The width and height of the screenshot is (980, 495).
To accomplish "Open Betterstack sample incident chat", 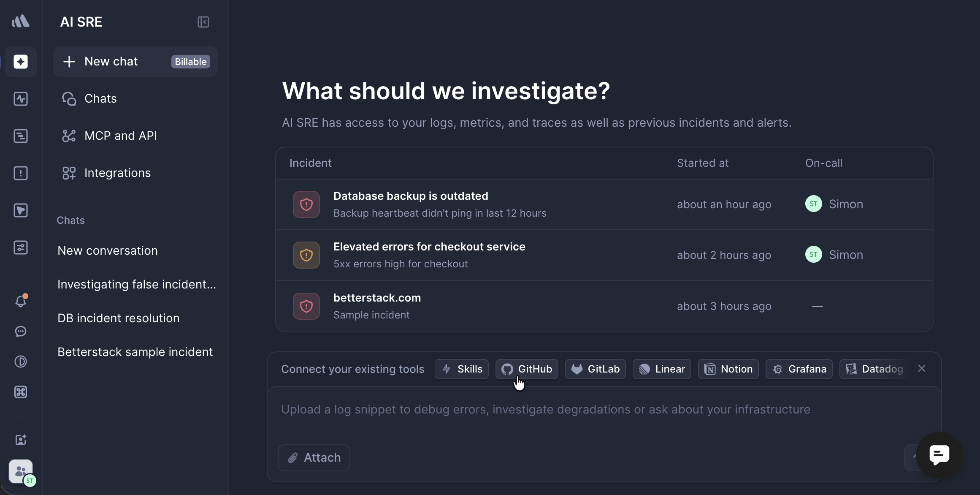I will coord(135,352).
